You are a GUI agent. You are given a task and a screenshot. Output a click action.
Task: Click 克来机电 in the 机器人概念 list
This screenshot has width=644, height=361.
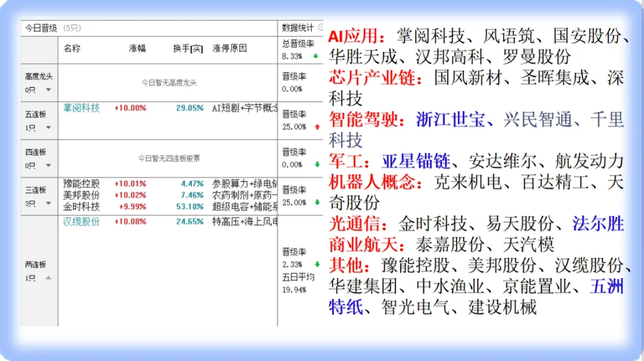[468, 182]
